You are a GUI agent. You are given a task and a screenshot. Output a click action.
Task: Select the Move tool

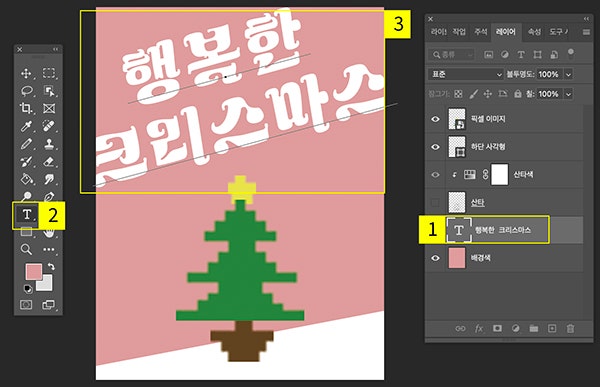tap(26, 73)
